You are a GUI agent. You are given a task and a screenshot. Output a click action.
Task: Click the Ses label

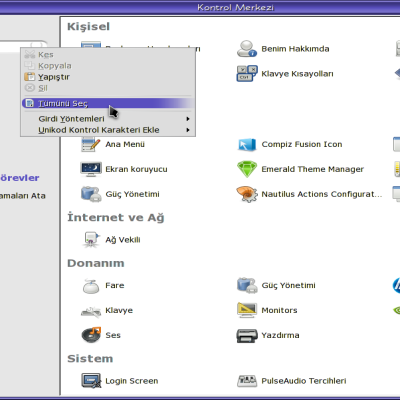click(x=113, y=335)
